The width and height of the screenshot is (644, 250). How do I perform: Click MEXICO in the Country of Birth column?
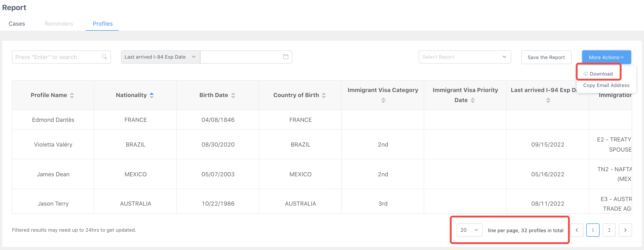click(300, 174)
